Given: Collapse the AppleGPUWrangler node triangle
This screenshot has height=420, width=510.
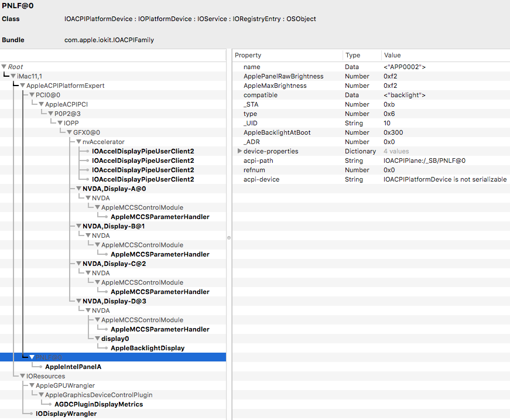Looking at the screenshot, I should [32, 385].
